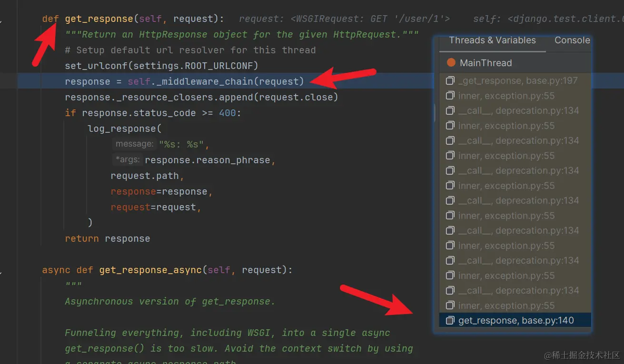Click the response._resource_closers.append(request.close) line

[x=202, y=97]
